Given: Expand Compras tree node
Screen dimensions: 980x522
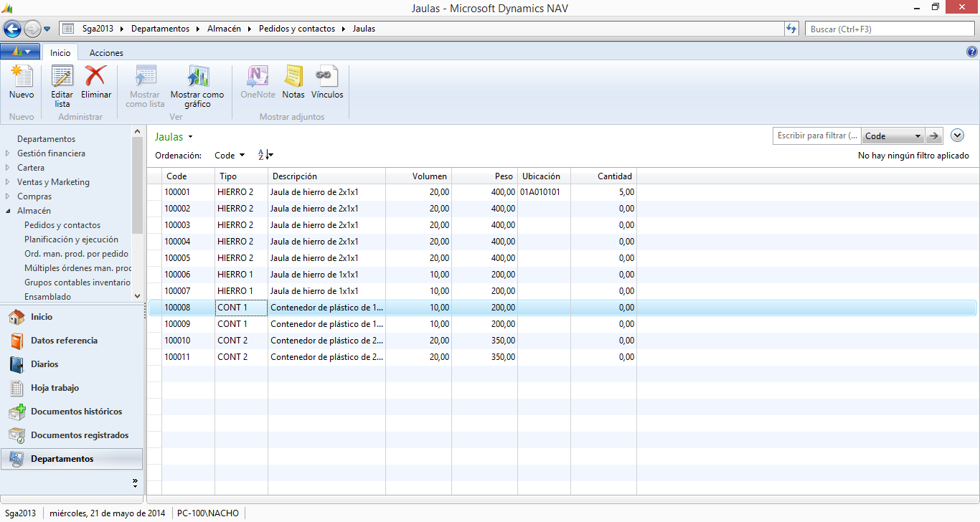Looking at the screenshot, I should (x=7, y=196).
